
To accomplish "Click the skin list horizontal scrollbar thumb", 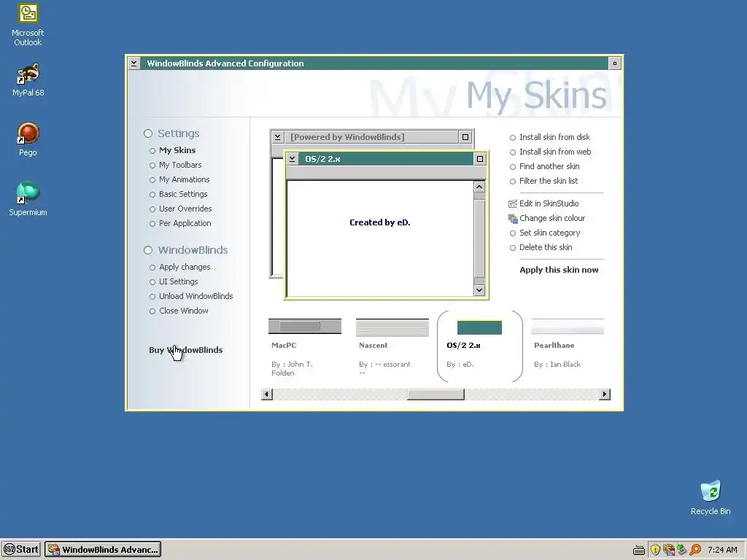I will pos(436,394).
